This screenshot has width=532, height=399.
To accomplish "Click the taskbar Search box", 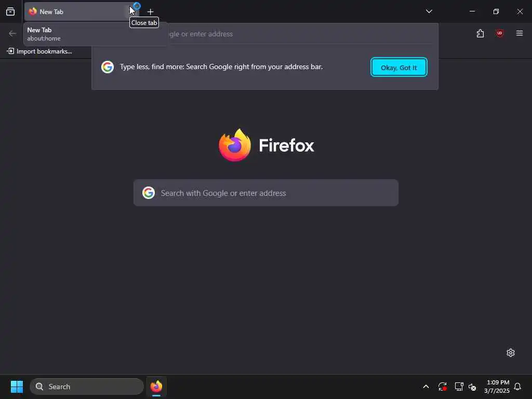I will click(x=87, y=387).
